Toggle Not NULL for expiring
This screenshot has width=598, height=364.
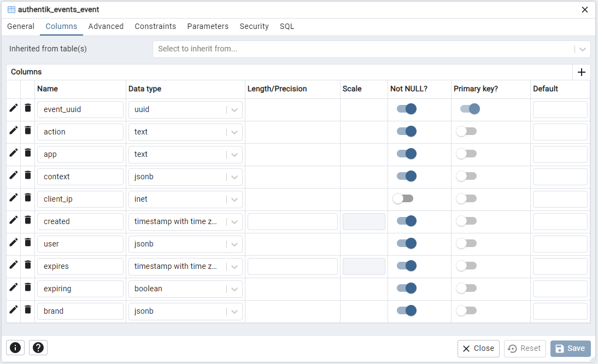coord(407,288)
